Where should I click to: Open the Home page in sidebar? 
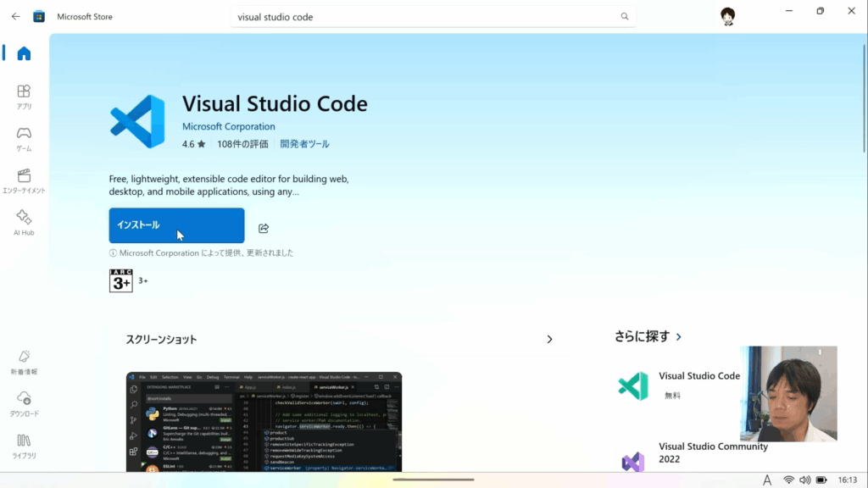[24, 53]
